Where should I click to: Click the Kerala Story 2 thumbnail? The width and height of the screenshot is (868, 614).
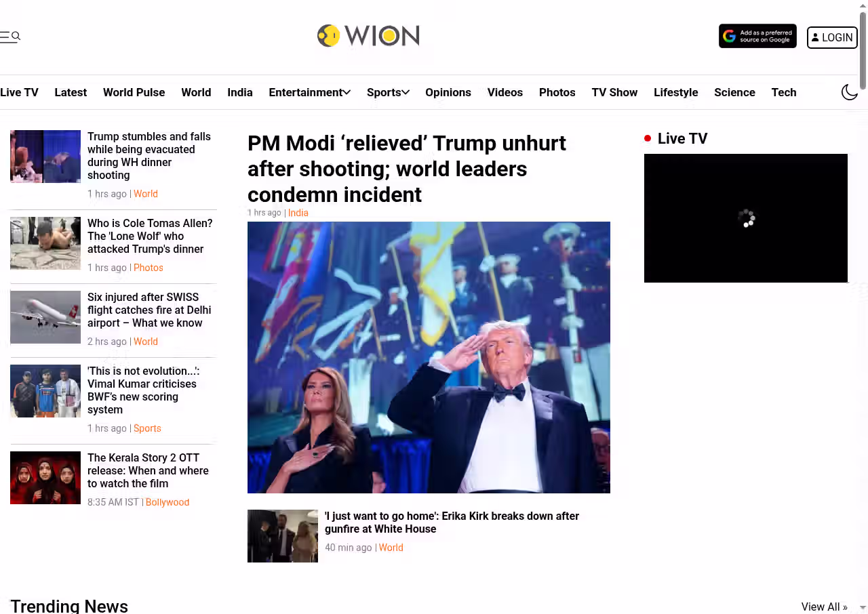45,478
